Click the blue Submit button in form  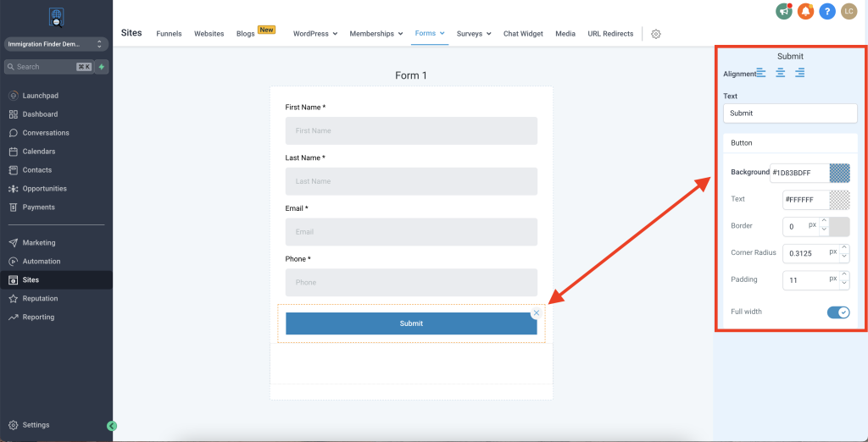[x=411, y=323]
